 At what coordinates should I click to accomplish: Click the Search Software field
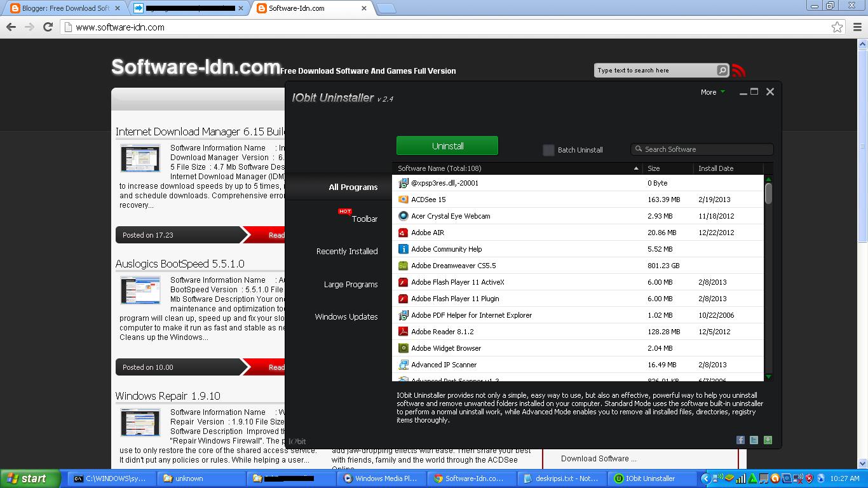(702, 149)
